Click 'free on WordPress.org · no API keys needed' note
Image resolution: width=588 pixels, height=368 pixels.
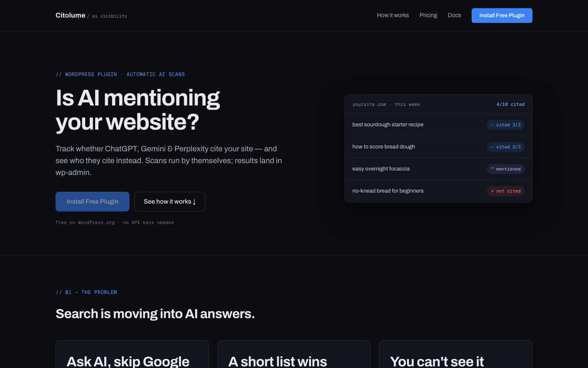[115, 222]
